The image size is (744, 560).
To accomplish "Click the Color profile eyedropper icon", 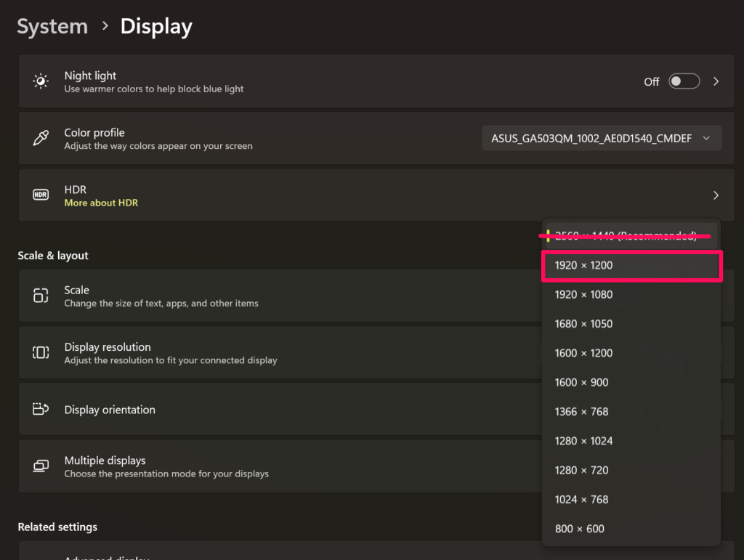I will click(41, 139).
